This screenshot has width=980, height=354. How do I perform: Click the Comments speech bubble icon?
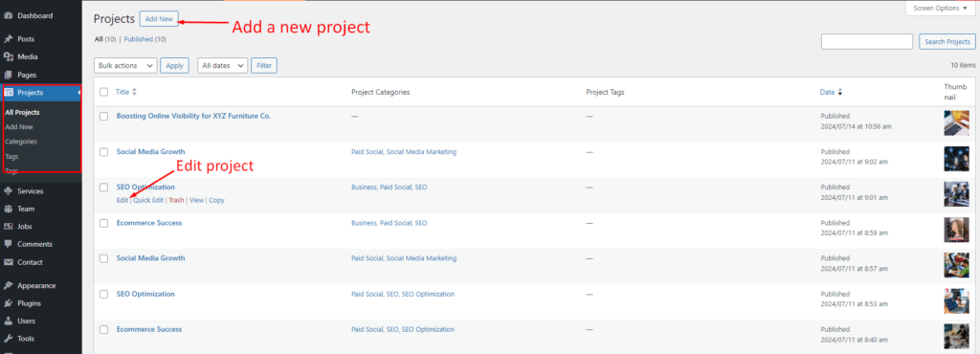click(x=8, y=244)
